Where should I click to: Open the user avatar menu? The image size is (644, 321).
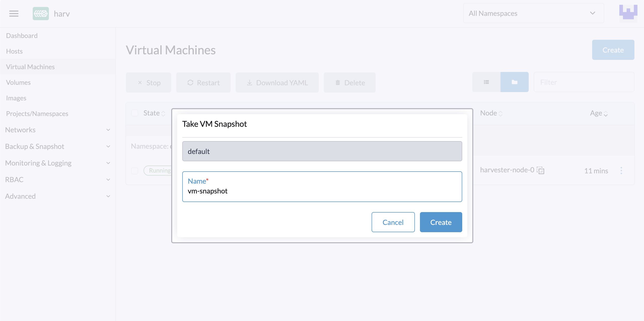pyautogui.click(x=628, y=13)
